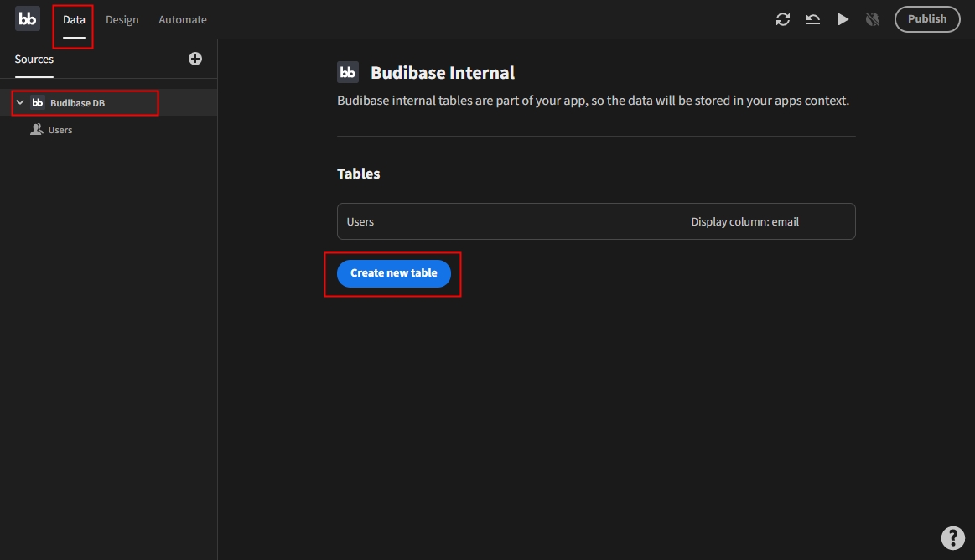975x560 pixels.
Task: Click the Users person icon in sidebar
Action: [36, 130]
